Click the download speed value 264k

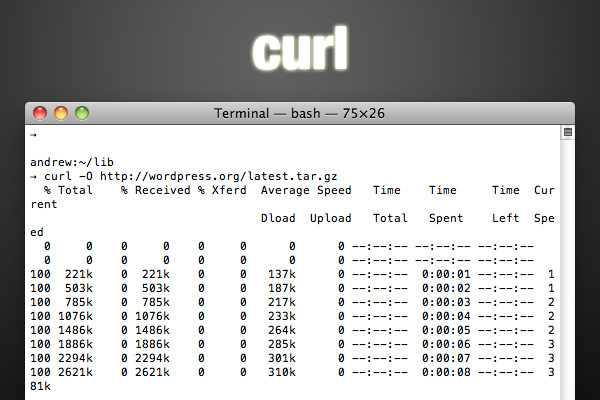[x=282, y=330]
